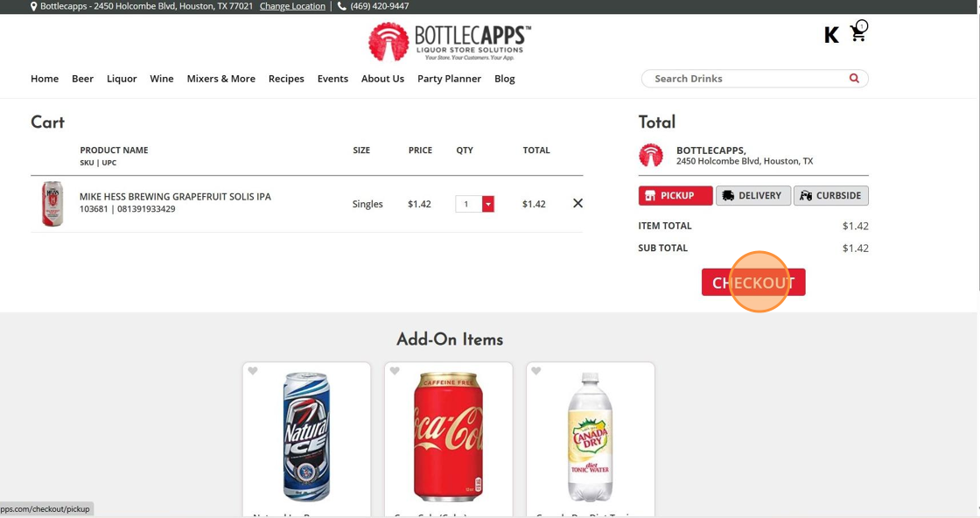Open the Canada Dry Tonic Water image
This screenshot has width=980, height=518.
tap(590, 437)
